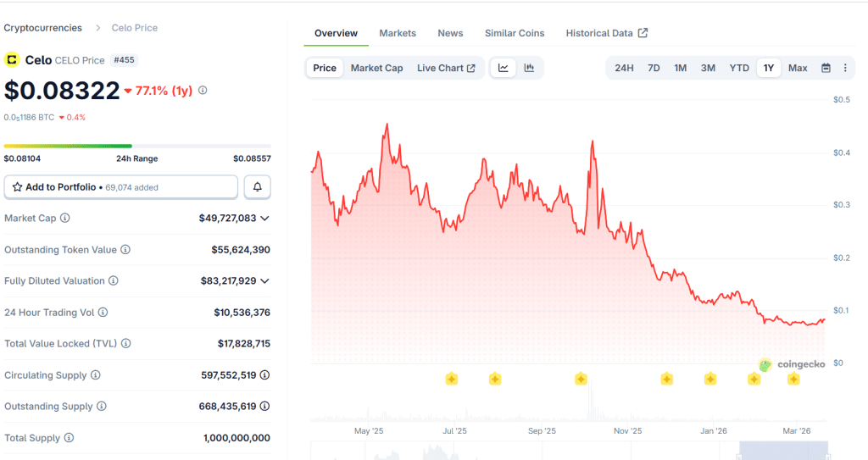This screenshot has width=868, height=460.
Task: Click the line chart view icon
Action: (504, 68)
